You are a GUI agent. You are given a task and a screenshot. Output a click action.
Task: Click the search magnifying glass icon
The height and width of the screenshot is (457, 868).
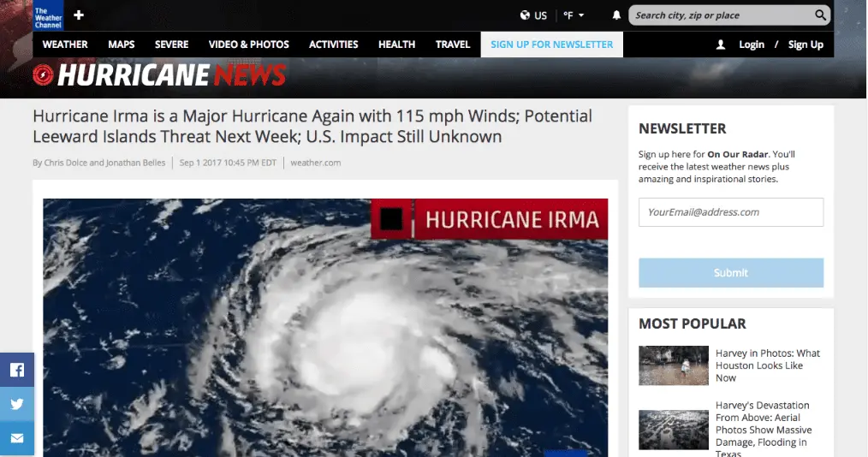click(820, 15)
